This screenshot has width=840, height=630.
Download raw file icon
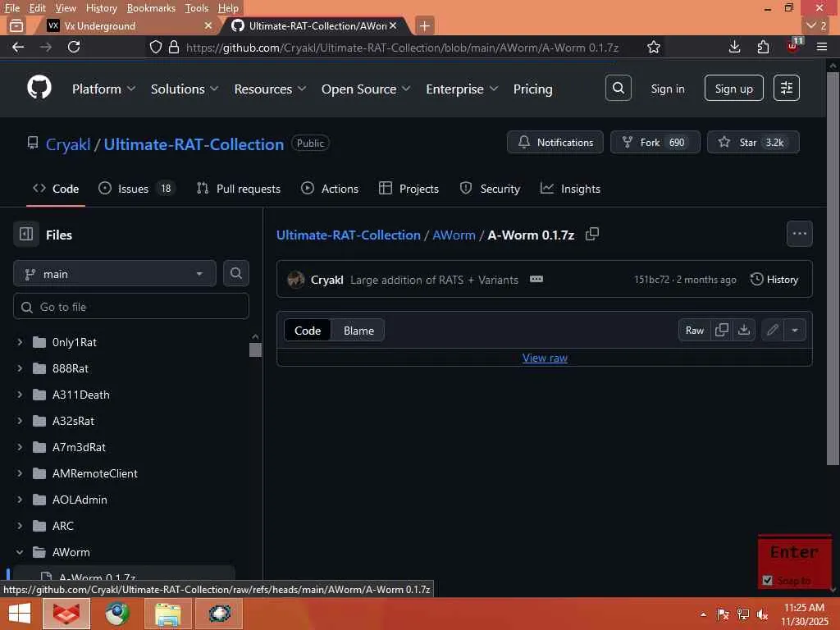(744, 330)
